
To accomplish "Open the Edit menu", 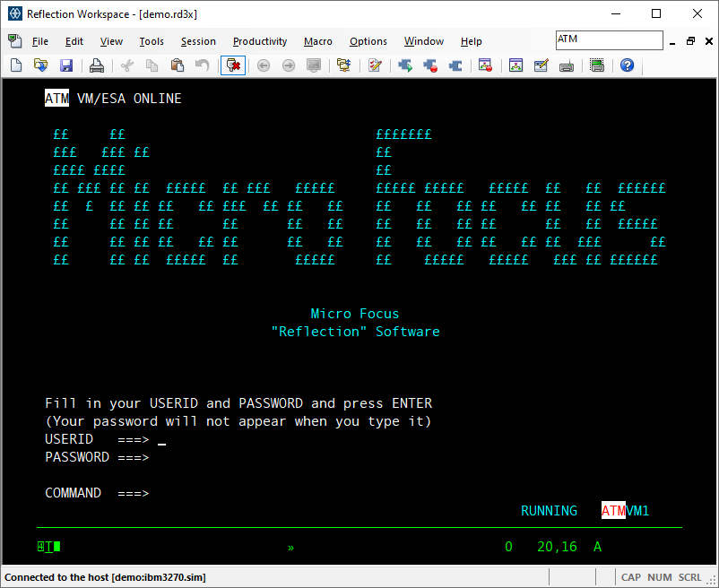I will [74, 42].
